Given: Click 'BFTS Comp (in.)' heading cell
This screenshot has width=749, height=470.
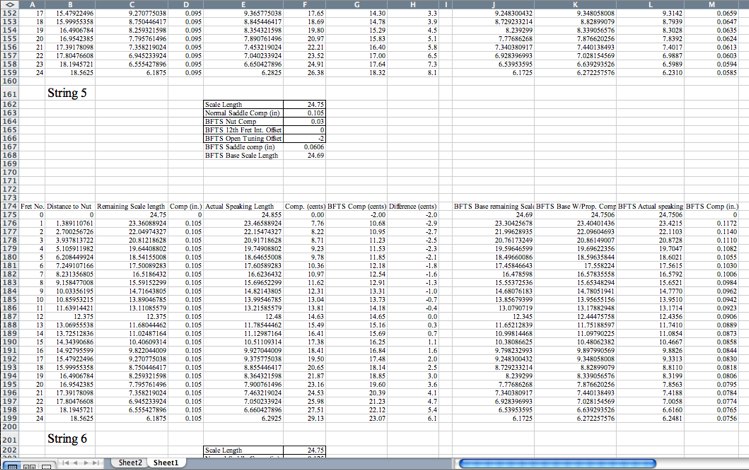Looking at the screenshot, I should pos(712,206).
